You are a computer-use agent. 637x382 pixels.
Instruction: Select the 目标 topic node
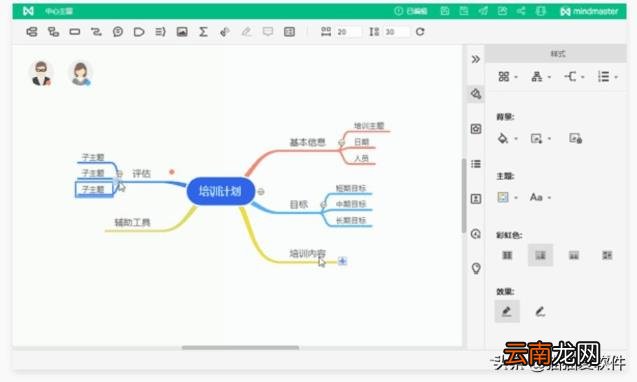click(299, 204)
